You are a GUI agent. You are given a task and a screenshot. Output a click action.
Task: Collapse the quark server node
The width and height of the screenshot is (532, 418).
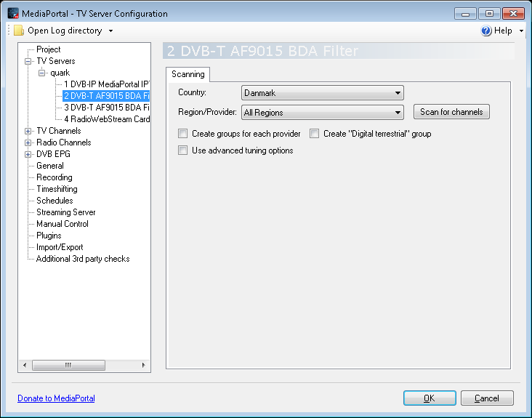click(41, 73)
